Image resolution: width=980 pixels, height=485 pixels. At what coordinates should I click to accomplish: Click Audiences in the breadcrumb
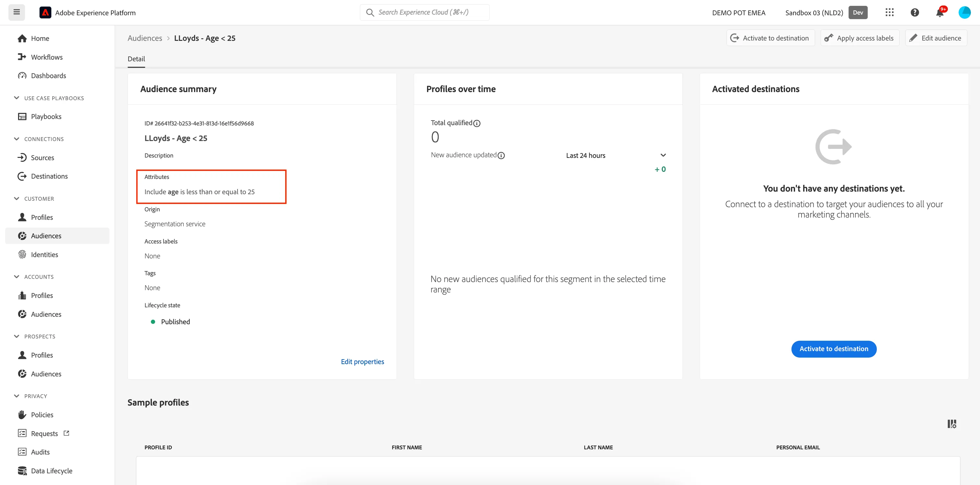[x=145, y=38]
